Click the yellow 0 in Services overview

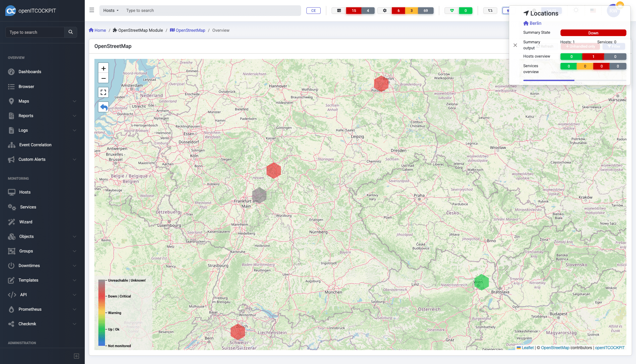pyautogui.click(x=585, y=66)
